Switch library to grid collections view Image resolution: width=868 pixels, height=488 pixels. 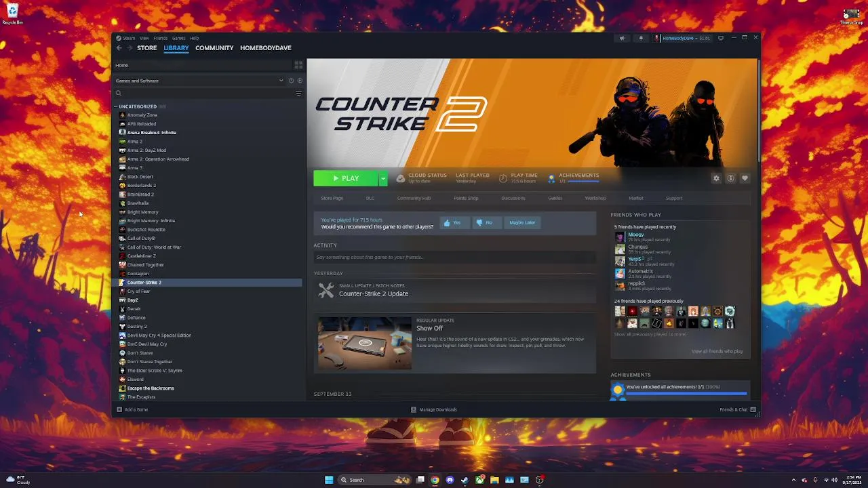tap(298, 65)
